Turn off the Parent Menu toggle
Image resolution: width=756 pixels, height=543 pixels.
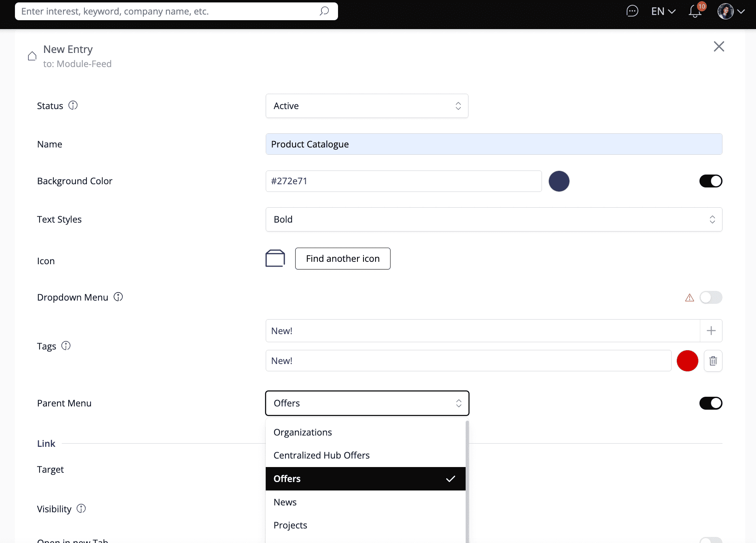tap(710, 403)
